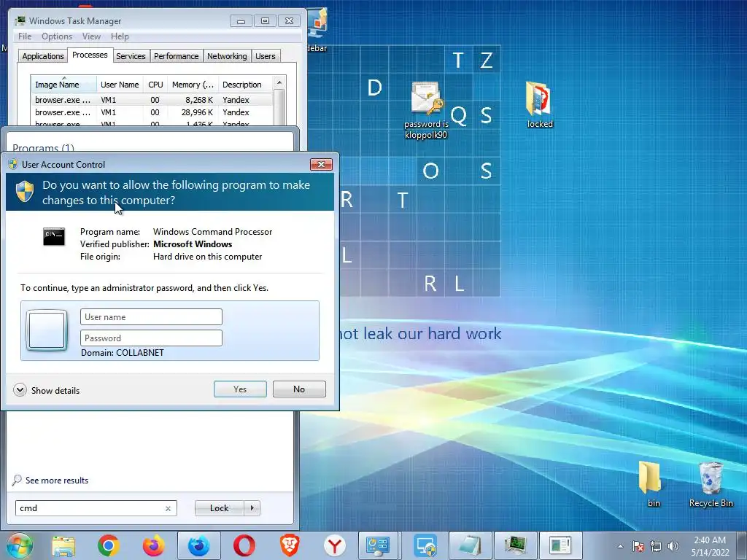Click Yes in User Account Control

pyautogui.click(x=240, y=389)
